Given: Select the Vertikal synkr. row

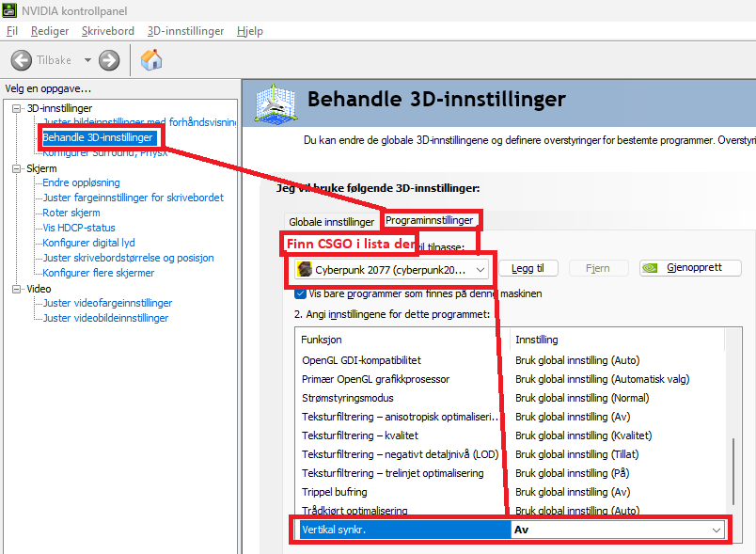Looking at the screenshot, I should [x=512, y=530].
